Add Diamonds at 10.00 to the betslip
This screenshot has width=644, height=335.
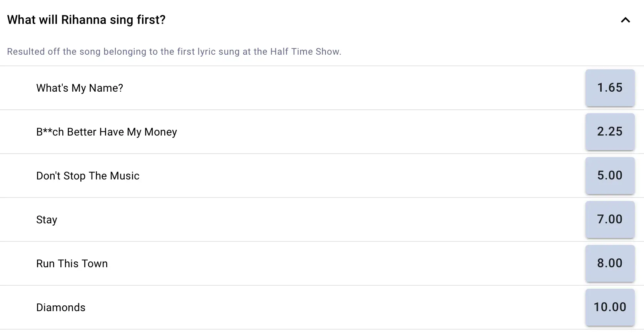tap(610, 307)
